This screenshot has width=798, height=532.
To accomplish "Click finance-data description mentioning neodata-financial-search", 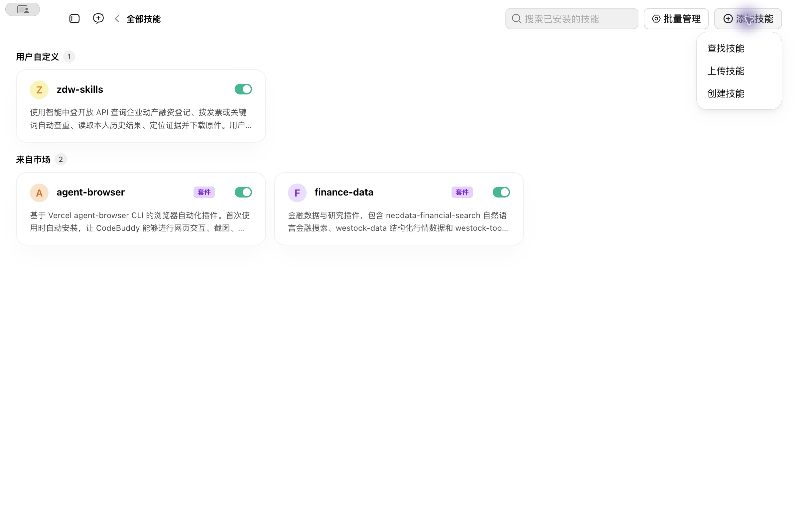I will [398, 221].
